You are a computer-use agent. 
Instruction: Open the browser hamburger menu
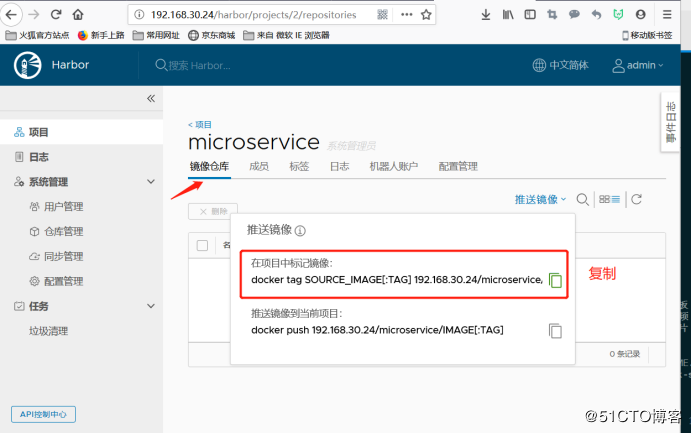tap(667, 15)
